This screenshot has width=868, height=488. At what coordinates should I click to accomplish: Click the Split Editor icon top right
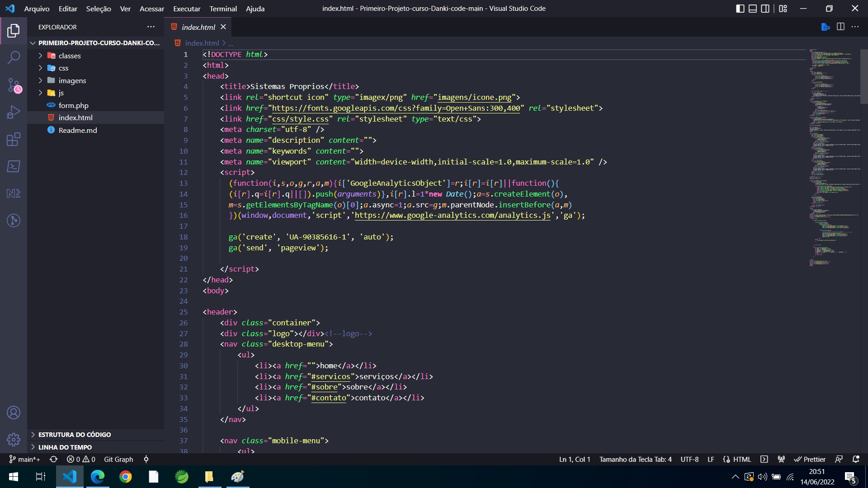840,27
